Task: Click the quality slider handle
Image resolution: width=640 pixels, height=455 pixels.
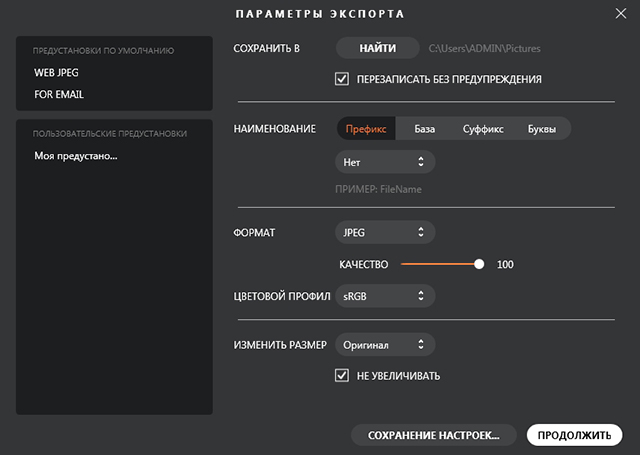Action: [x=479, y=264]
